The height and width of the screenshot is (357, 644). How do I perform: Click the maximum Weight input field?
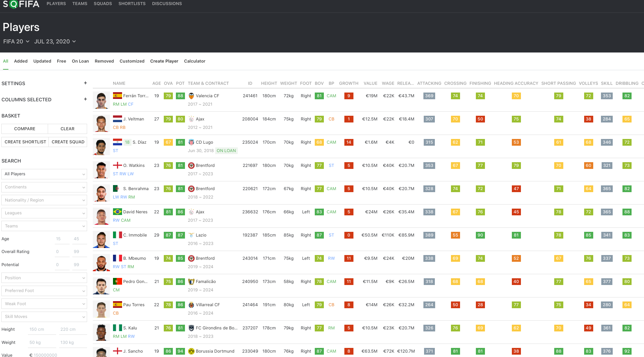pos(73,343)
